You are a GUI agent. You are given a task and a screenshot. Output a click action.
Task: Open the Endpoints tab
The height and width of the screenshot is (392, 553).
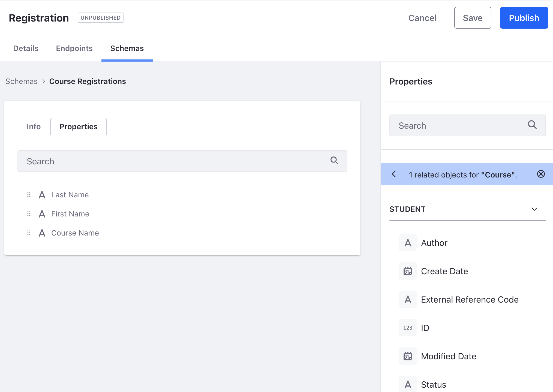[x=74, y=48]
